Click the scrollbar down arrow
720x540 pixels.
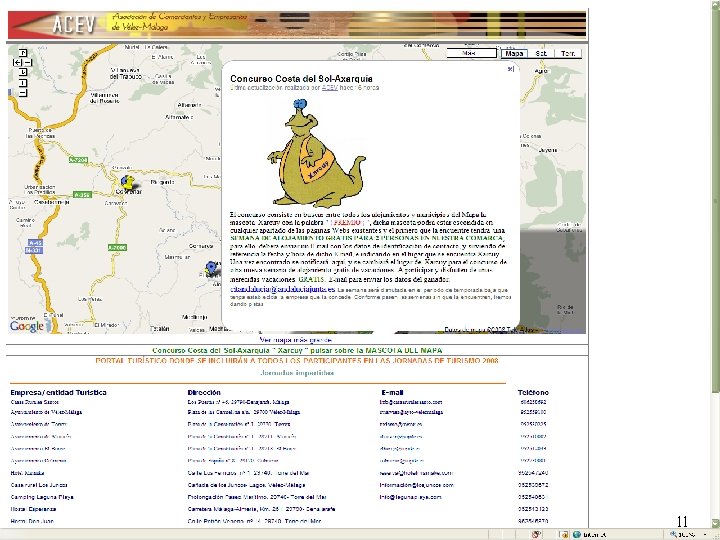tap(715, 523)
